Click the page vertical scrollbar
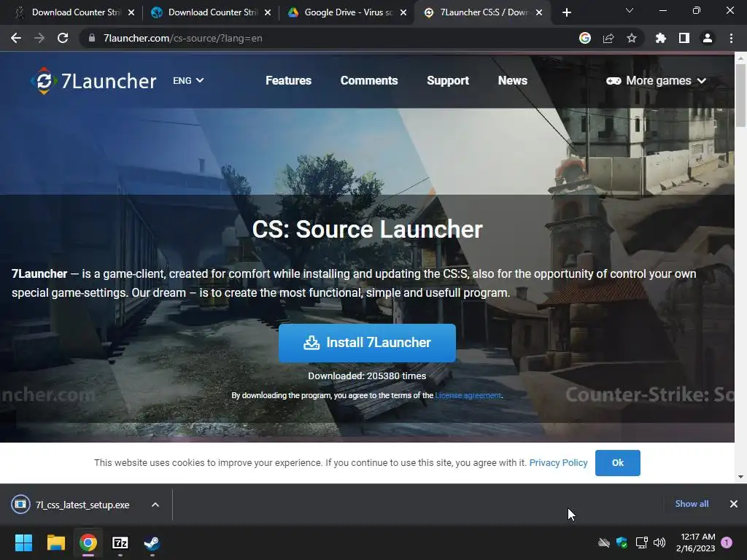Viewport: 747px width, 560px height. [x=740, y=96]
